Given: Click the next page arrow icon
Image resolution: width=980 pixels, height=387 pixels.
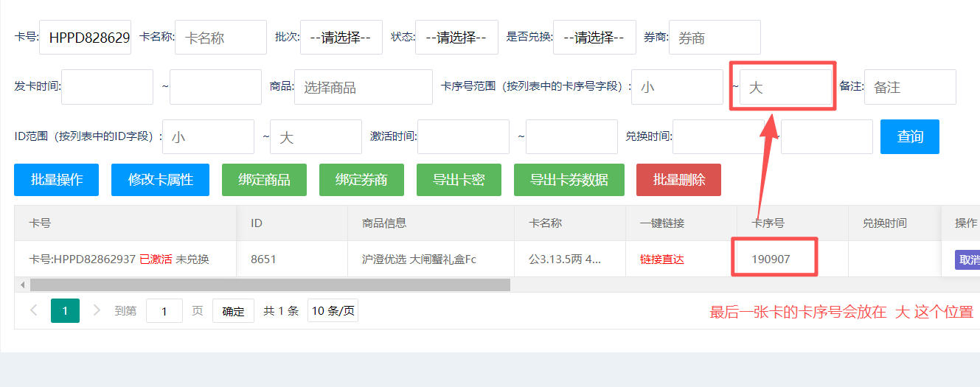Looking at the screenshot, I should [97, 311].
